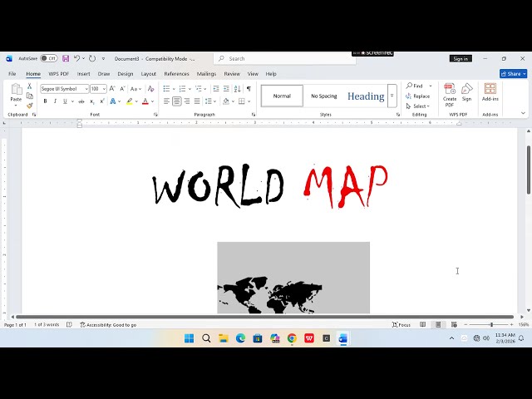
Task: Expand the Styles gallery
Action: (392, 96)
